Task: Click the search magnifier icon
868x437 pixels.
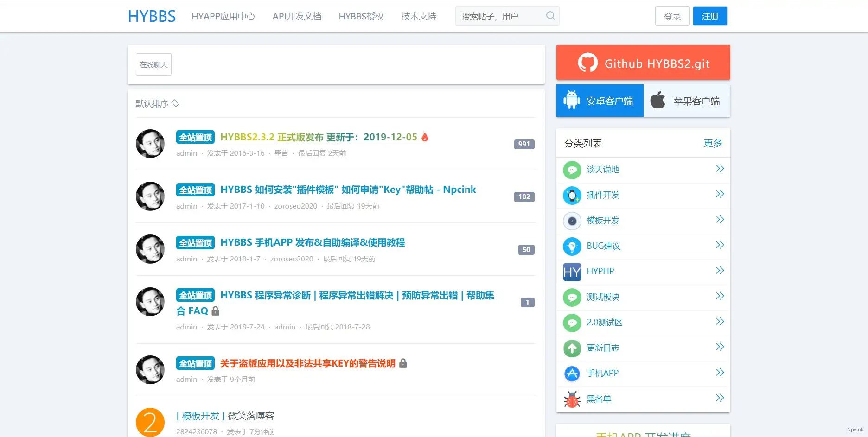Action: coord(550,16)
